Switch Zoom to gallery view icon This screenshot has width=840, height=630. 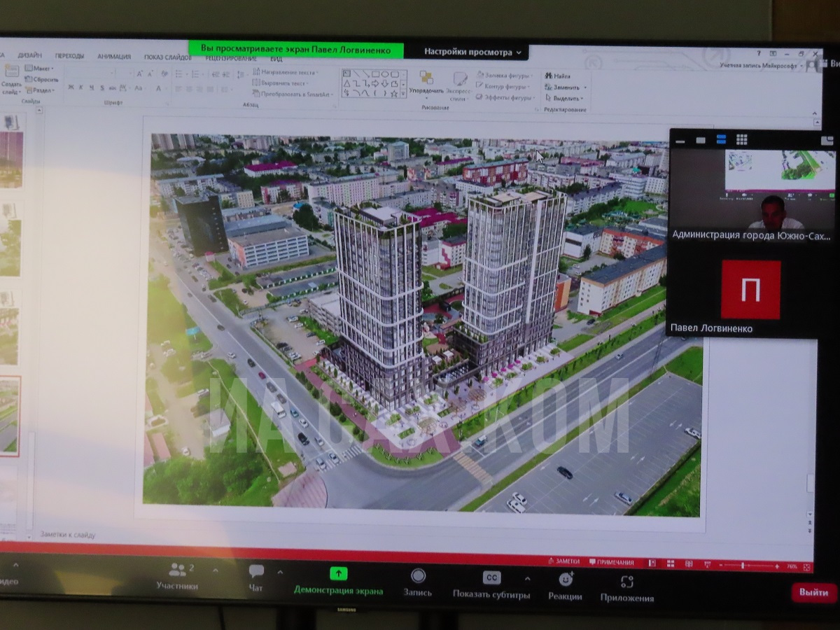pyautogui.click(x=742, y=139)
